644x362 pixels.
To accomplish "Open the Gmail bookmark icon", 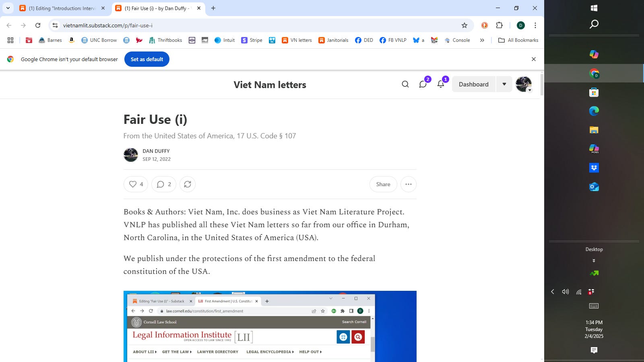I will point(434,40).
